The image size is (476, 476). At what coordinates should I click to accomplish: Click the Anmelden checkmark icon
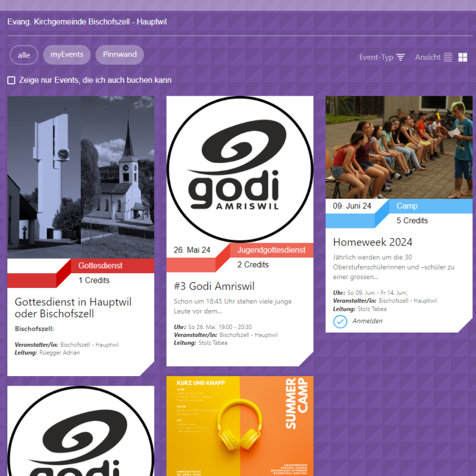pos(340,321)
